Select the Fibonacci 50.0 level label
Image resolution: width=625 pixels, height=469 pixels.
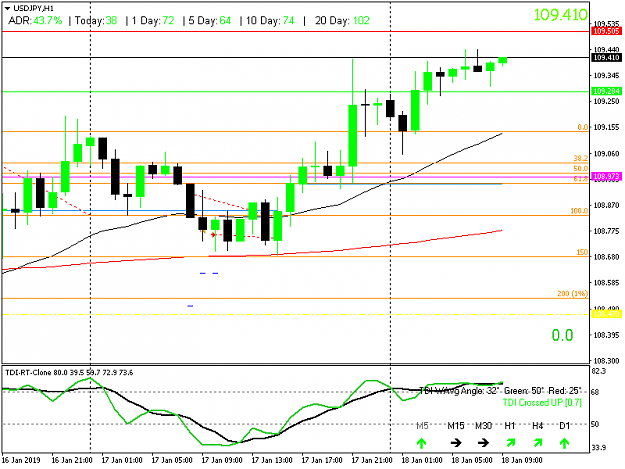580,169
